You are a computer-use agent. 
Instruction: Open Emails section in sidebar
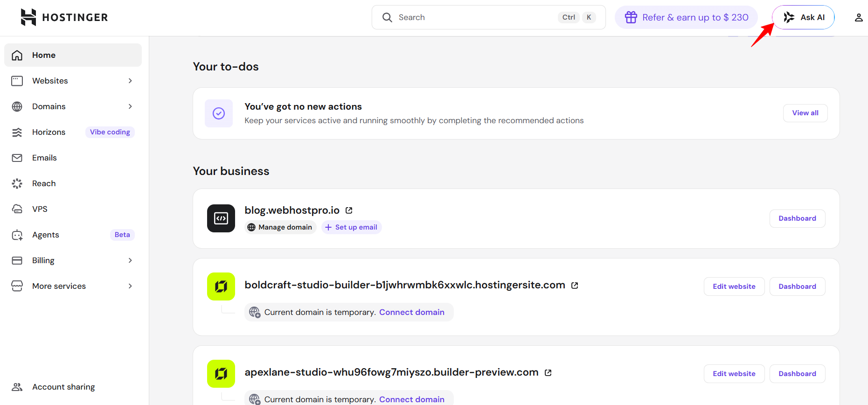click(73, 158)
